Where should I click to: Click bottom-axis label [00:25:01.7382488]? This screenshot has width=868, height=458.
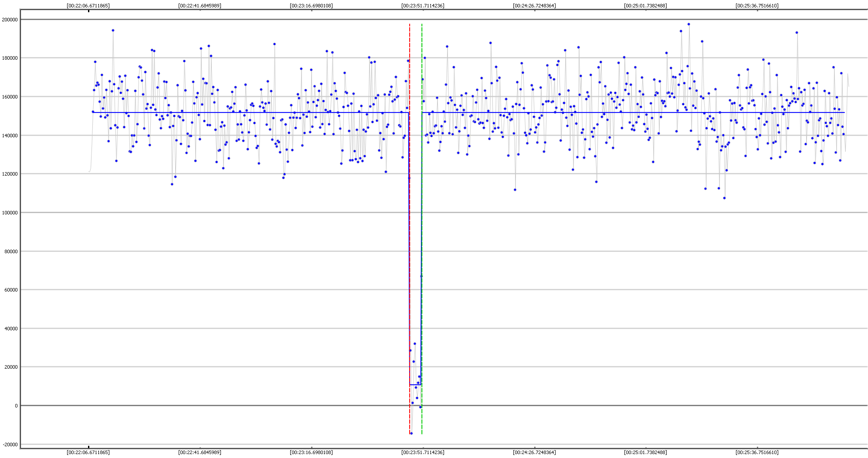click(645, 452)
